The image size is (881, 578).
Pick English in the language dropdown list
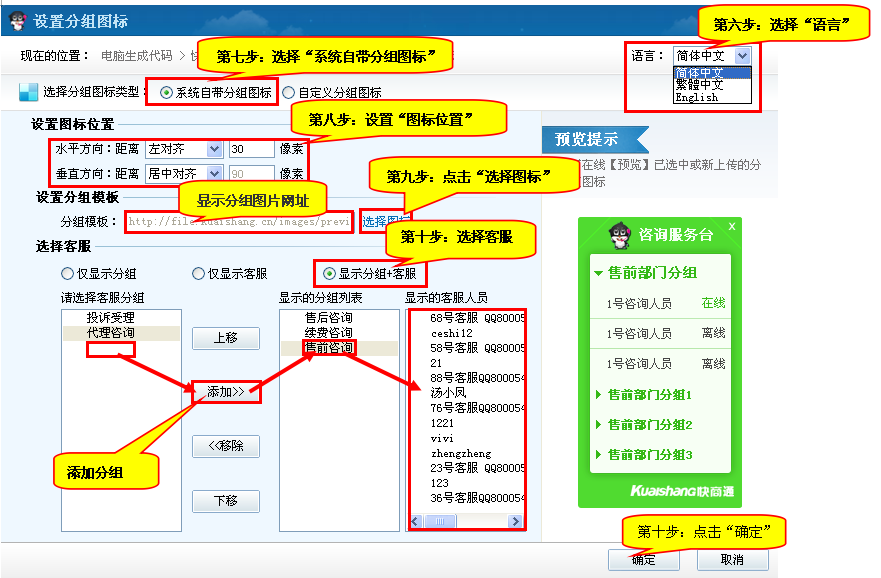(x=696, y=98)
